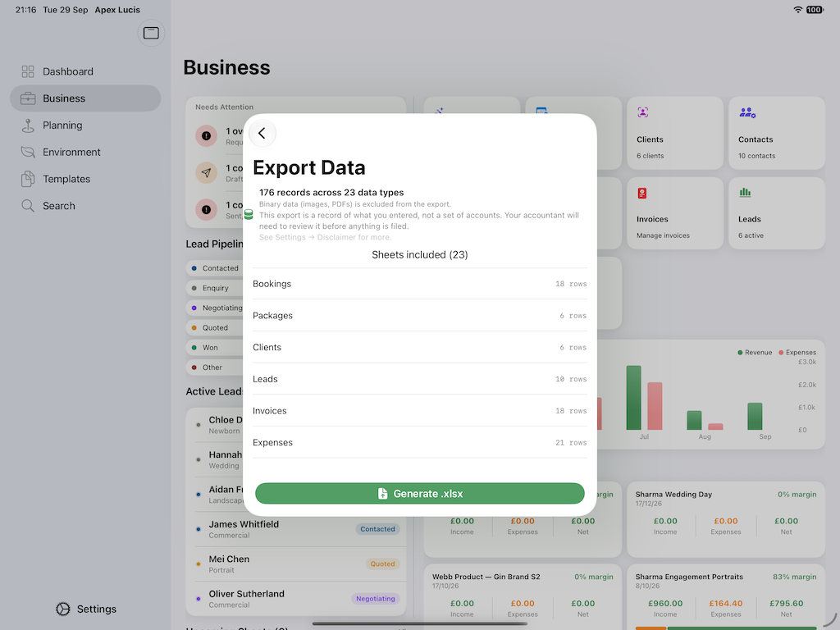Click the Negotiating tag on Oliver Sutherland

[376, 598]
